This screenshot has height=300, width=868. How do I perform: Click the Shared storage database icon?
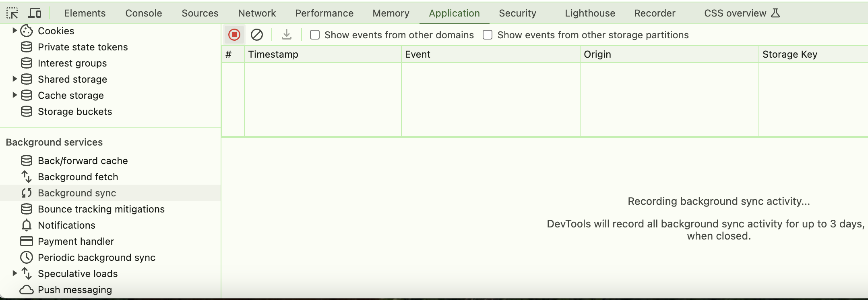point(27,79)
